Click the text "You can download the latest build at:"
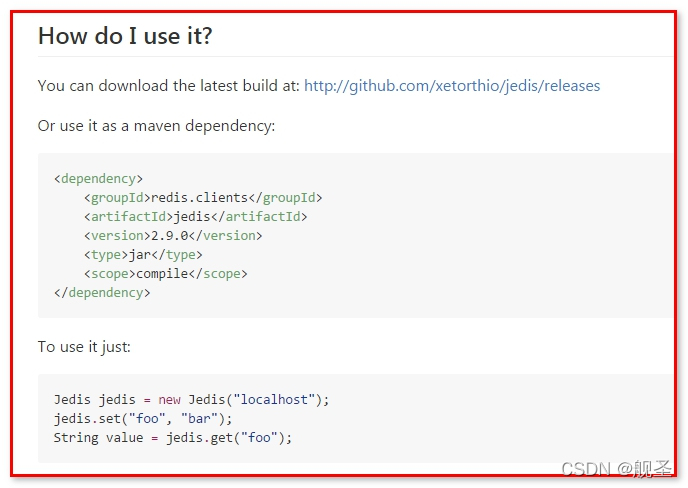This screenshot has height=488, width=688. pyautogui.click(x=169, y=86)
